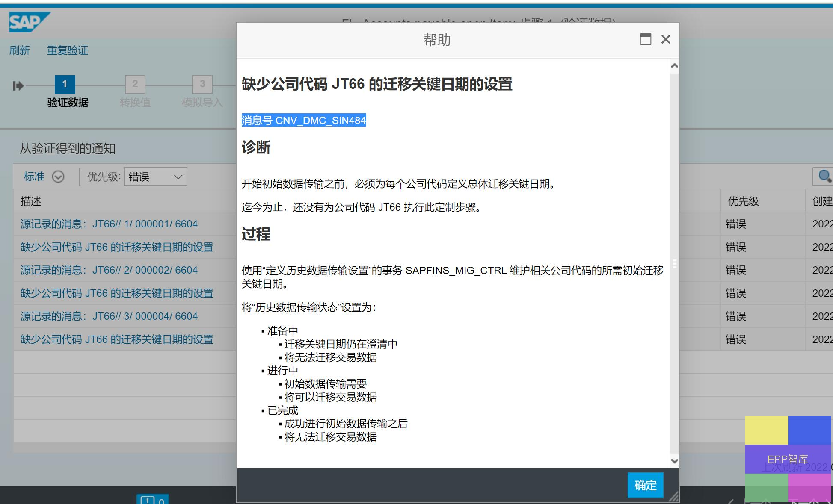Open message 源记录的消息: JT66// 1/ 000001/ 6604
The image size is (833, 504).
(109, 224)
